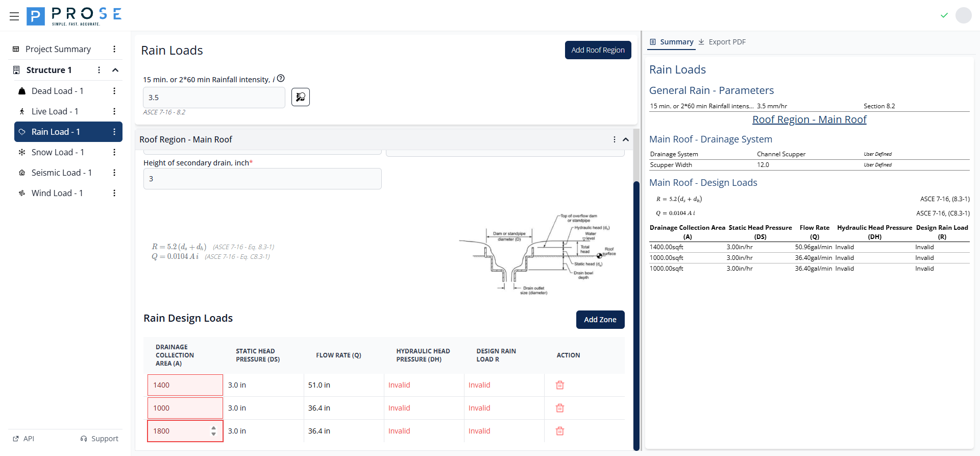Click the Add Zone button
The image size is (980, 456).
(600, 320)
